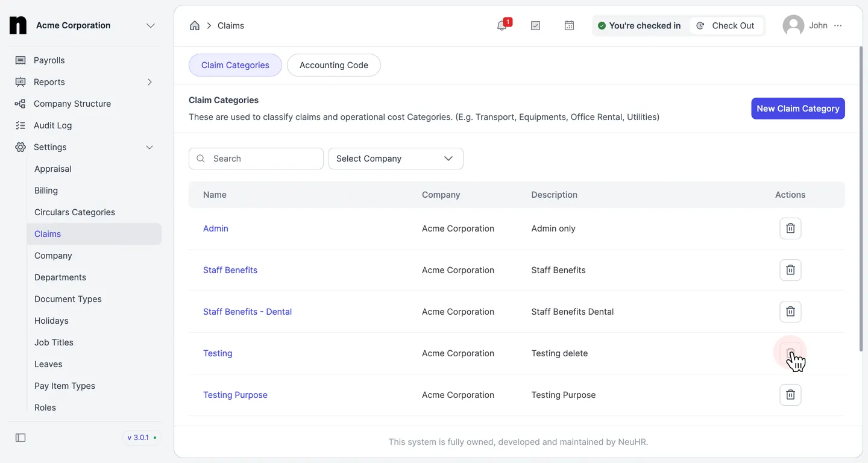Click the 'Admin only' description cell

click(x=553, y=228)
